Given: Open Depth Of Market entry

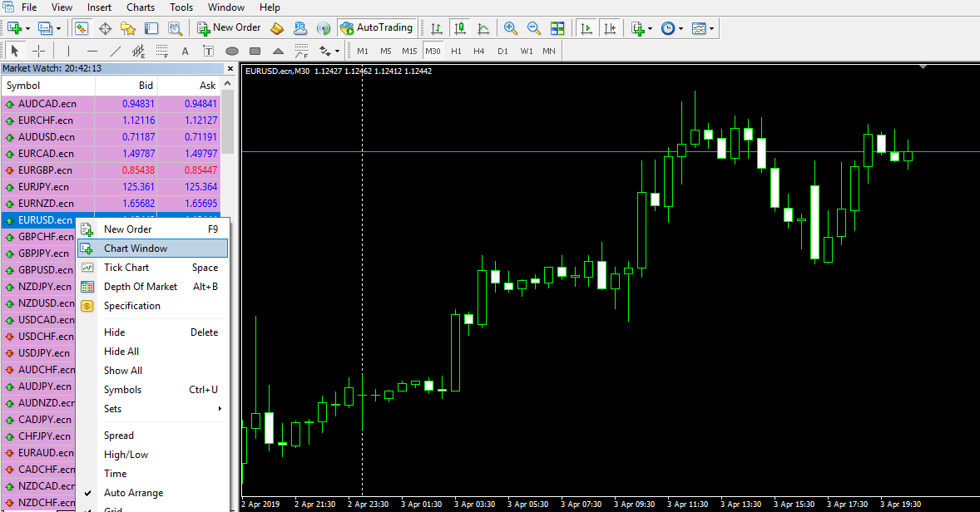Looking at the screenshot, I should coord(152,287).
